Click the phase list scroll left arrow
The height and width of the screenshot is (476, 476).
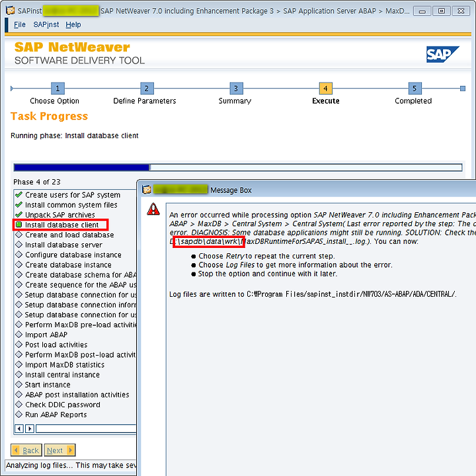(x=19, y=428)
